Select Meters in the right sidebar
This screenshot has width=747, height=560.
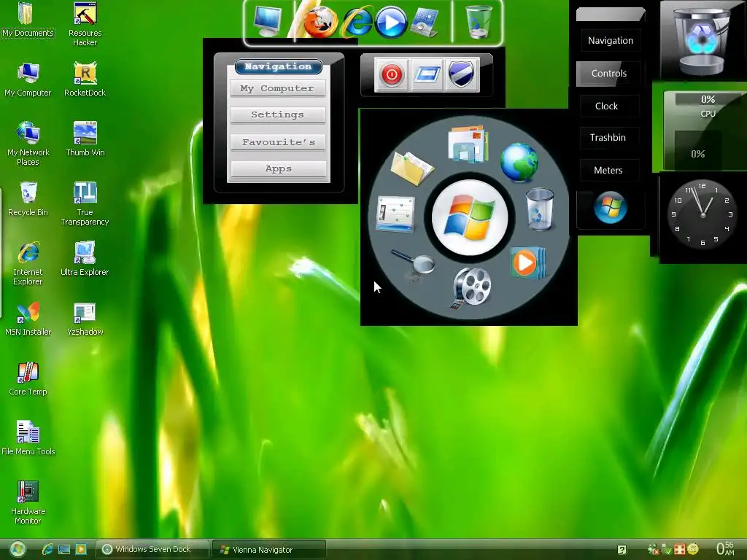pos(608,171)
